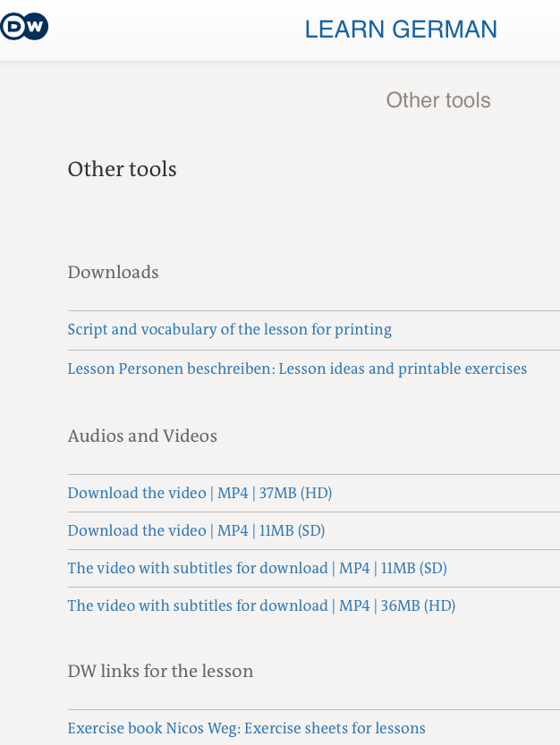Viewport: 560px width, 745px height.
Task: Download the subtitled 11MB SD video
Action: [x=257, y=568]
